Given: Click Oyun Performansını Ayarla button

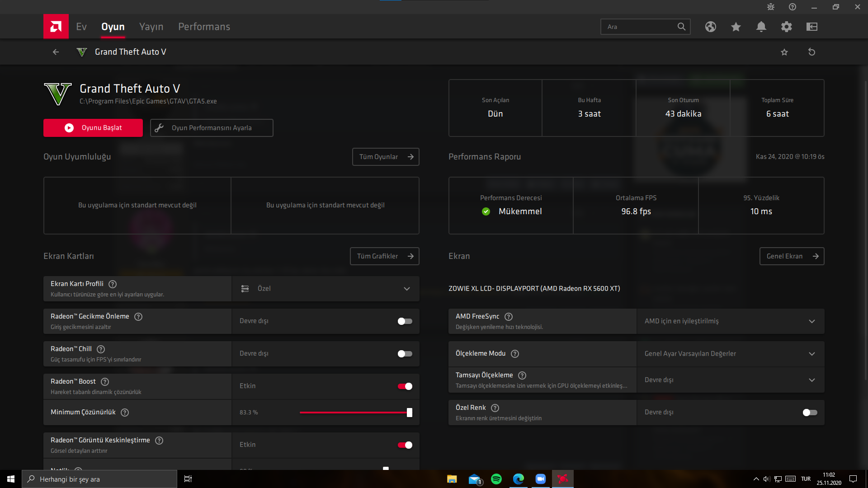Looking at the screenshot, I should click(x=212, y=128).
